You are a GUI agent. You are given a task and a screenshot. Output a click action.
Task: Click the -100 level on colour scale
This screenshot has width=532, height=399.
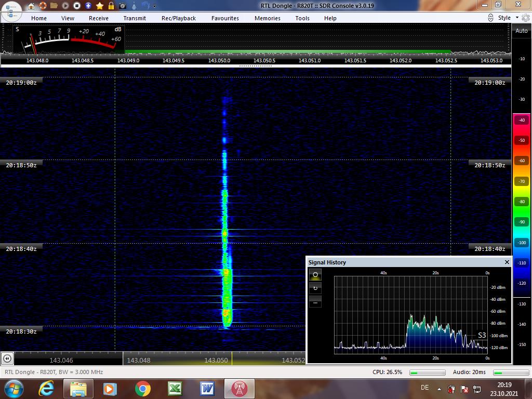point(522,243)
